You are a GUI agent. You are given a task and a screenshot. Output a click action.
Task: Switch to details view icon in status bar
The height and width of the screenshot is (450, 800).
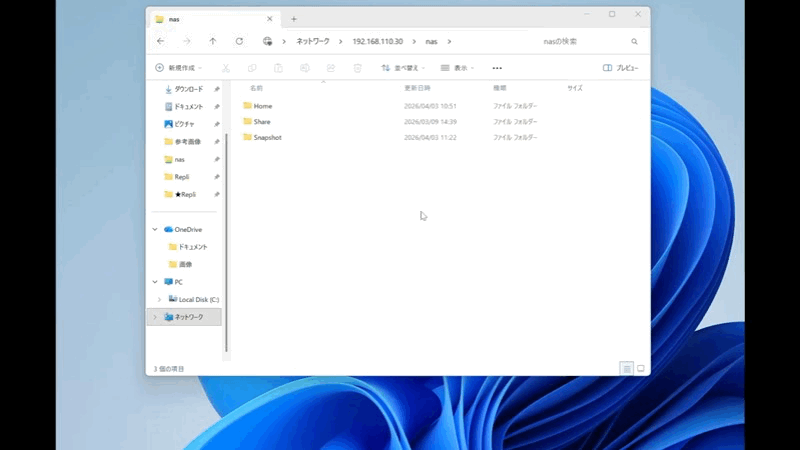pos(627,368)
